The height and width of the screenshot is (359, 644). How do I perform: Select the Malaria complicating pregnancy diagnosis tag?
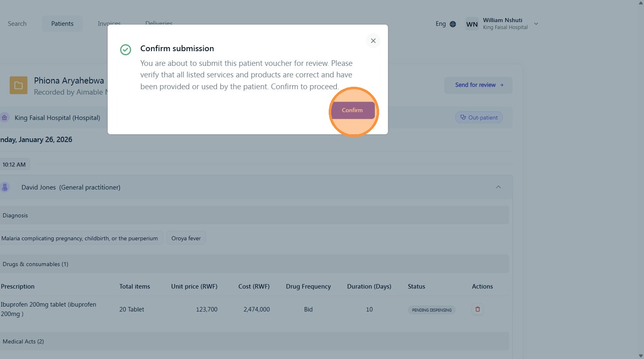81,238
